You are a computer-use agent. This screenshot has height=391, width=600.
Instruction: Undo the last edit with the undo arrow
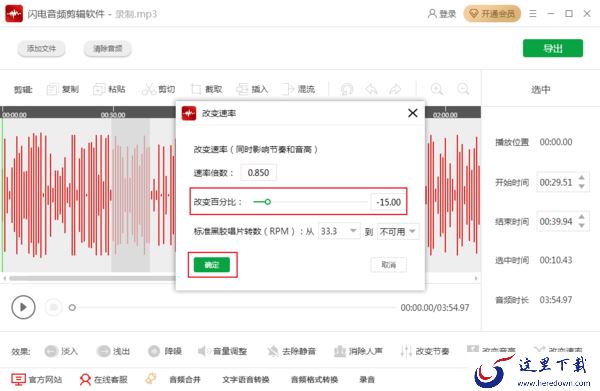371,89
